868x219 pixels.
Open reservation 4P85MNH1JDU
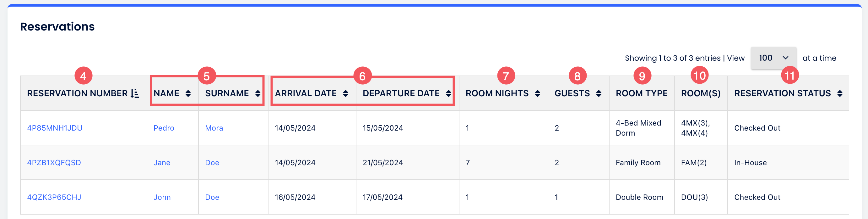[x=55, y=128]
